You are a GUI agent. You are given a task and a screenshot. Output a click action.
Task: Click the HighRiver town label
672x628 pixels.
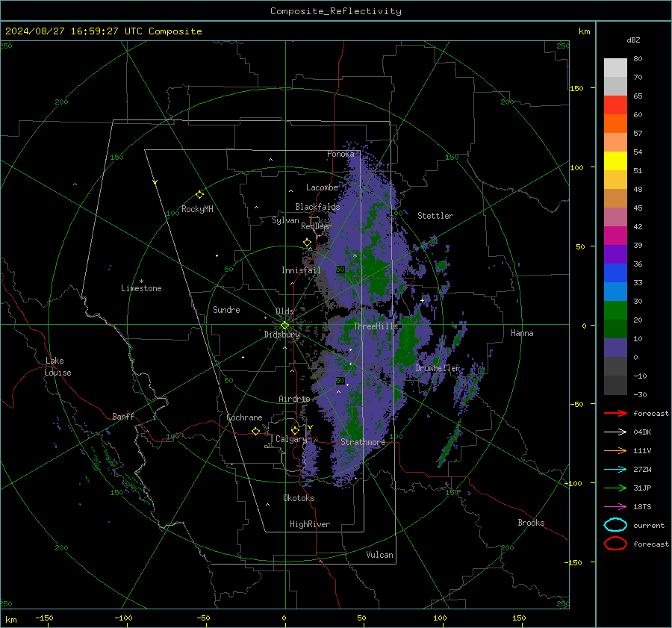[x=310, y=524]
